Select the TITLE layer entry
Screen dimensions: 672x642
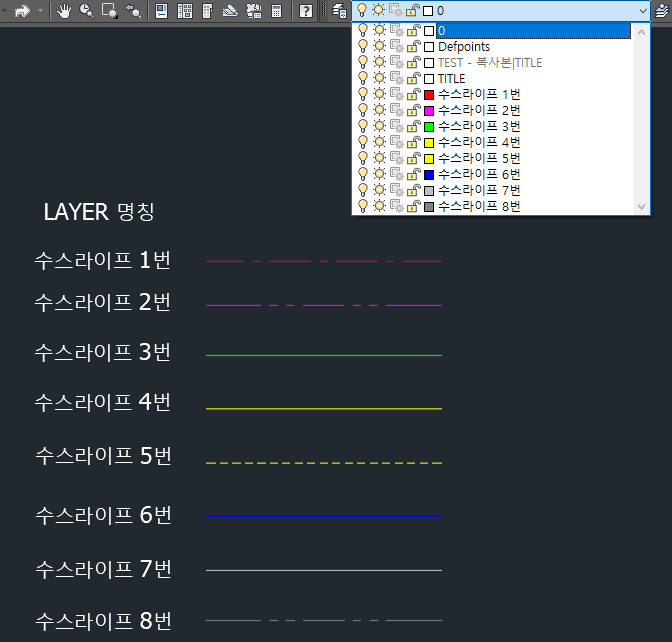(451, 79)
